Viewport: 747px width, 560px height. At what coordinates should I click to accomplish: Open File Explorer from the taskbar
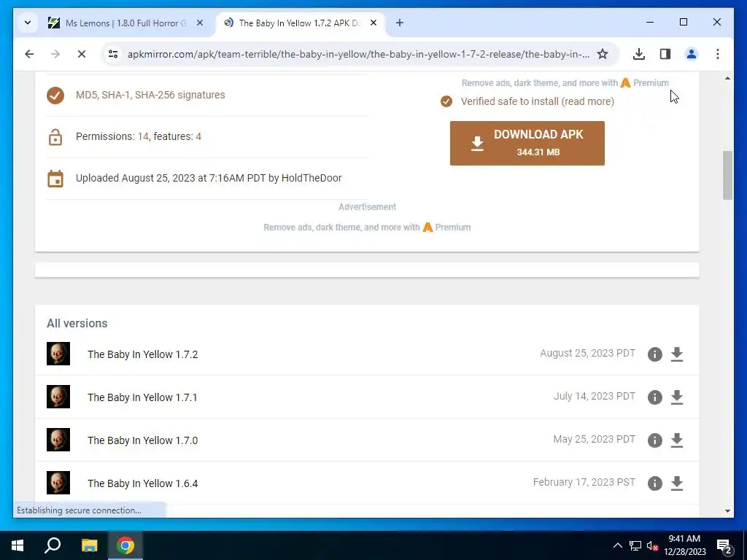[x=89, y=545]
